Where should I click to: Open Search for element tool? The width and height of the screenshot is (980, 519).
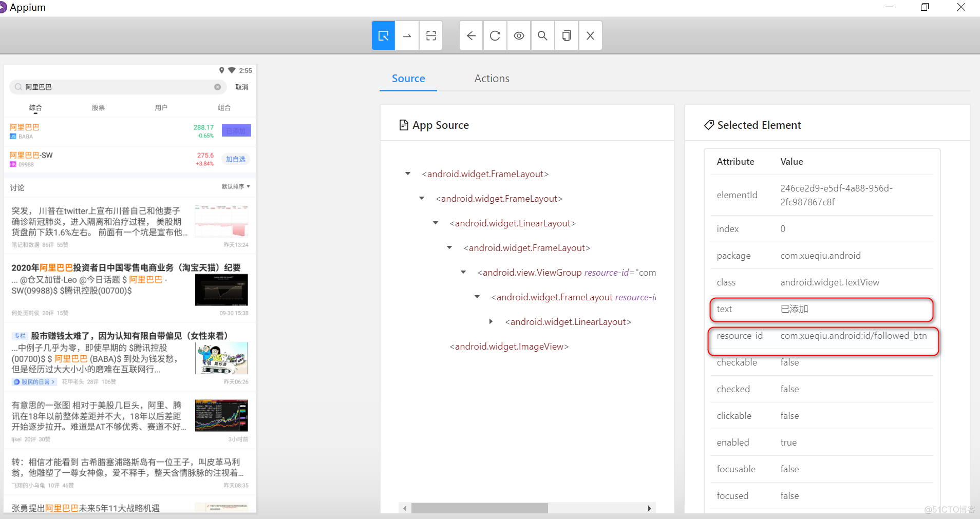tap(542, 35)
